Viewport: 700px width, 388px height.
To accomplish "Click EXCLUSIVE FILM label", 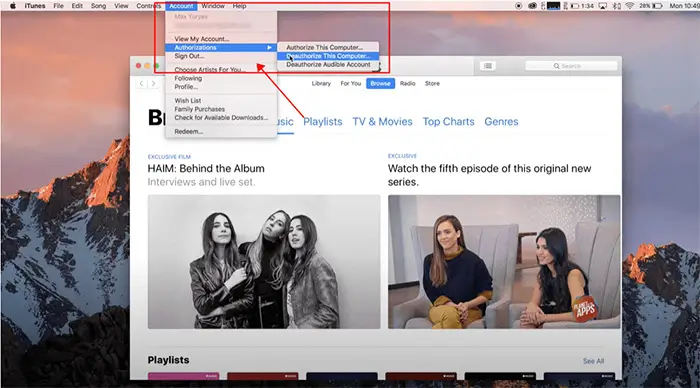I will point(169,157).
